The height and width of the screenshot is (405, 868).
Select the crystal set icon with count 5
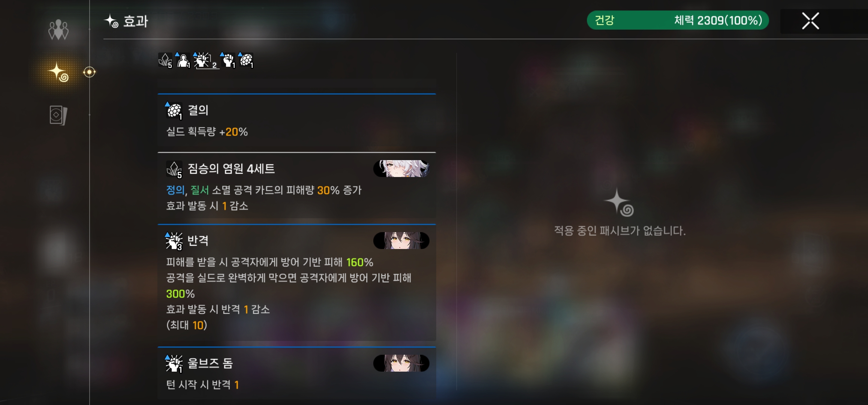coord(165,60)
